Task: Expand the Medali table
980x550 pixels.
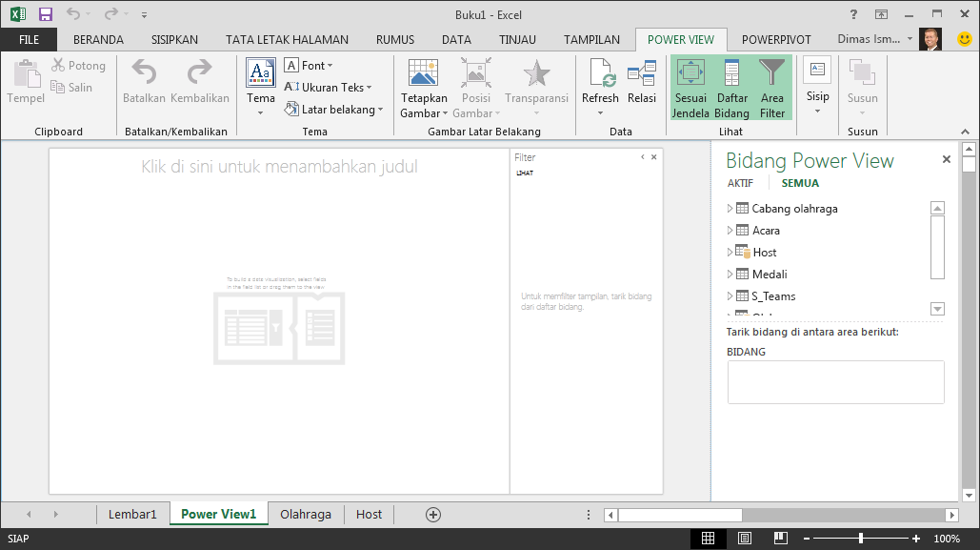Action: [x=730, y=275]
